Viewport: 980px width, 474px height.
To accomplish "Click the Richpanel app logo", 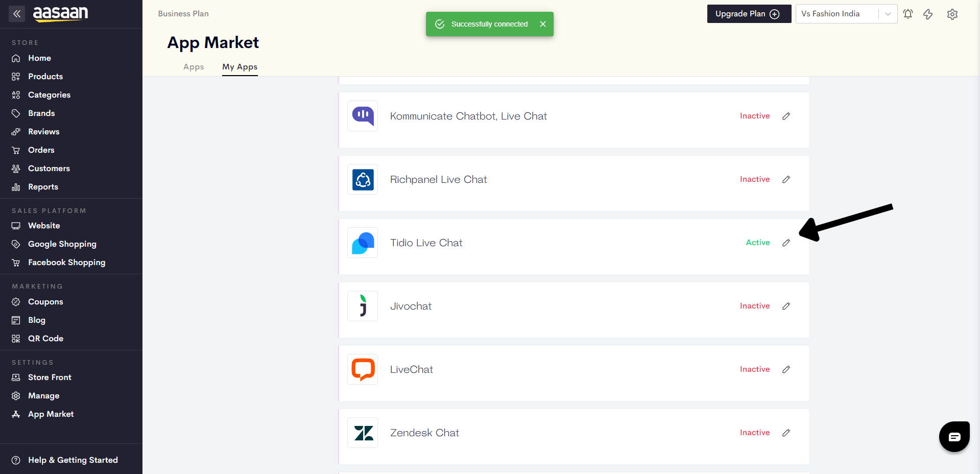I will (x=363, y=179).
